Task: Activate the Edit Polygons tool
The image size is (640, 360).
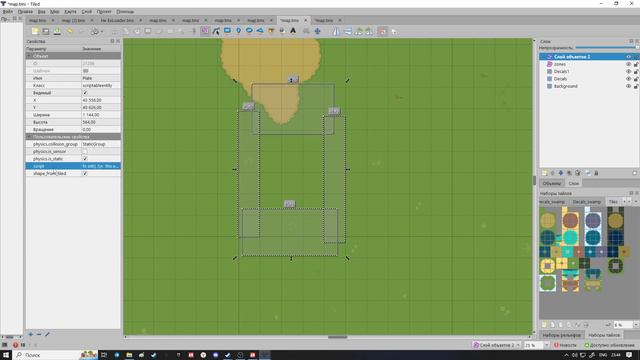Action: tap(216, 31)
